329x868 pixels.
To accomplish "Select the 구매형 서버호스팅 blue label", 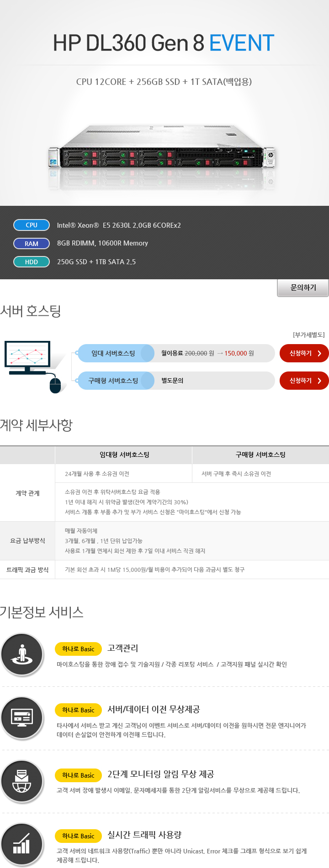I will [113, 381].
